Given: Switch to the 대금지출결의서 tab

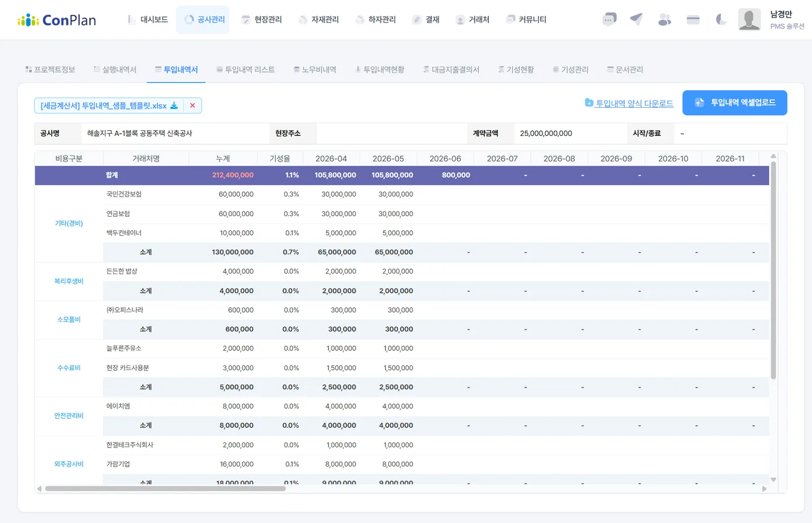Looking at the screenshot, I should point(451,69).
